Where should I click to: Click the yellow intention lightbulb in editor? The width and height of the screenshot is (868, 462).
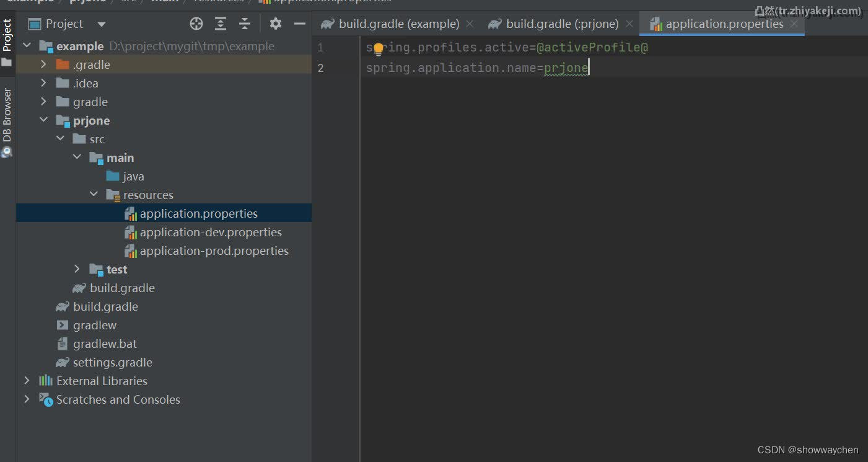(379, 49)
